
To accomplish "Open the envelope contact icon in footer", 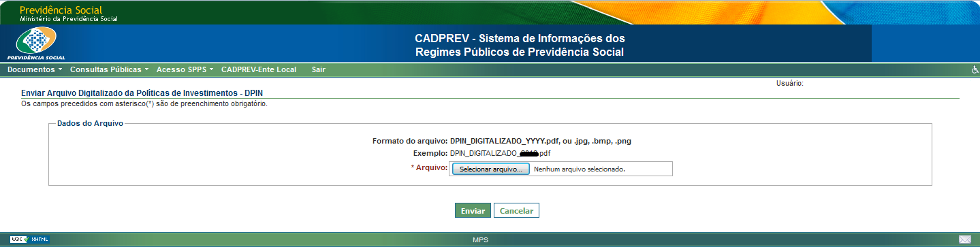I will (x=964, y=240).
